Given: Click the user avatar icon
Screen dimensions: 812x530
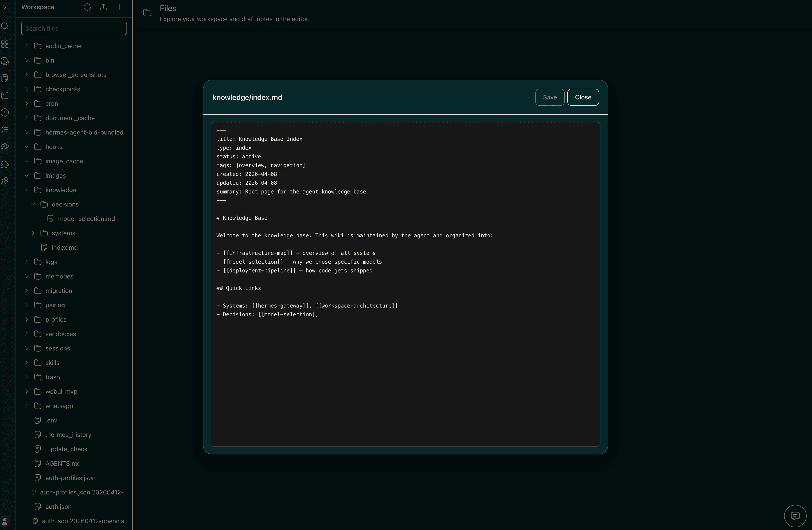Looking at the screenshot, I should pos(5,521).
